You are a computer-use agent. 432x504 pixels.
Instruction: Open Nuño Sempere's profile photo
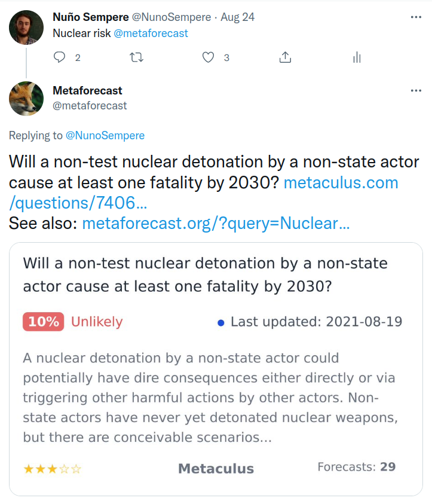[26, 28]
